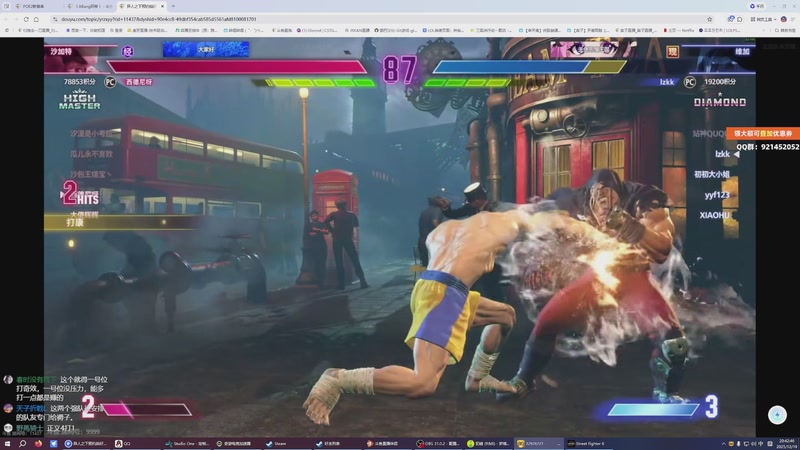
Task: Open the Windows Start menu
Action: pos(7,444)
